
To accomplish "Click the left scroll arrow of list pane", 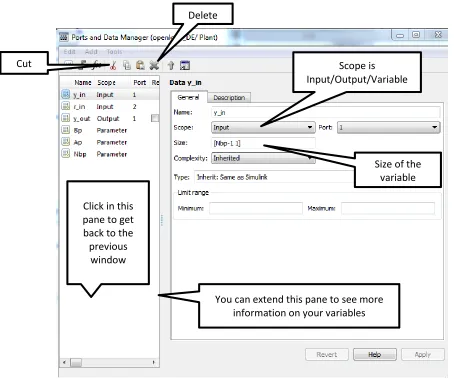I will 64,362.
